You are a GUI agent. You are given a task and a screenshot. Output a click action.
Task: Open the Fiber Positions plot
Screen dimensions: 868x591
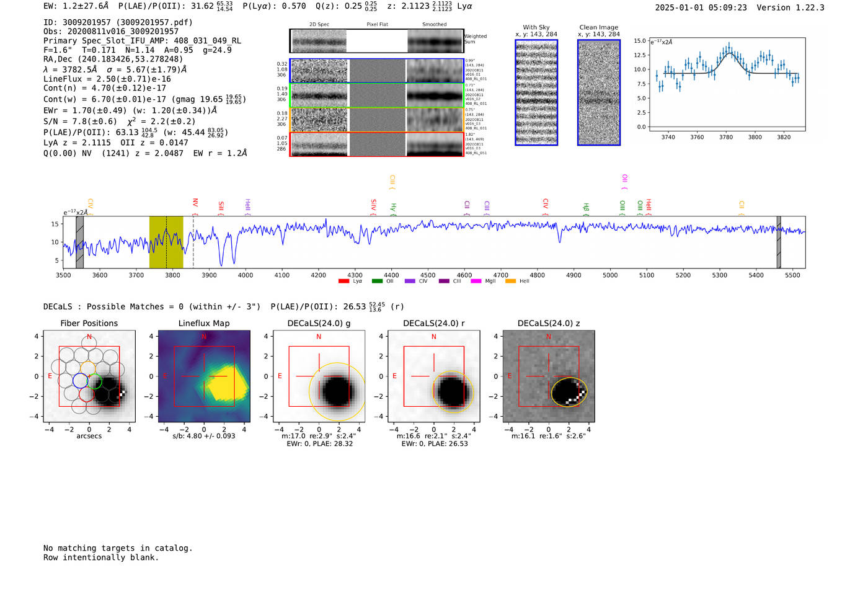89,376
